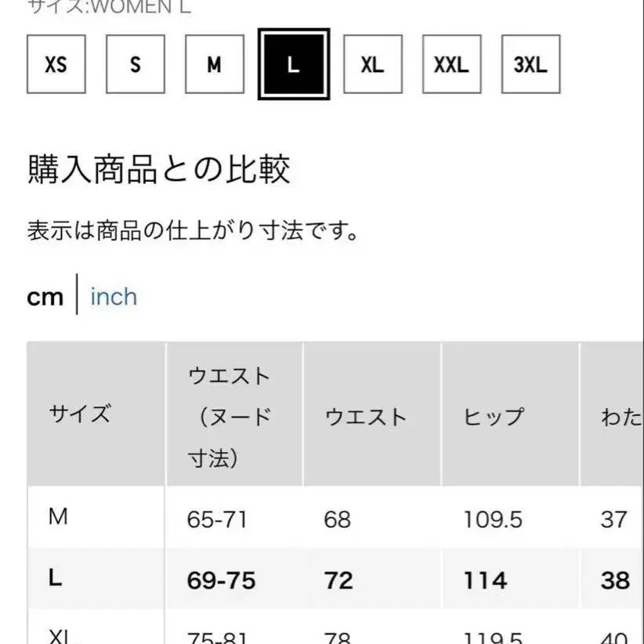644x644 pixels.
Task: Switch measurement units to inch
Action: click(114, 297)
